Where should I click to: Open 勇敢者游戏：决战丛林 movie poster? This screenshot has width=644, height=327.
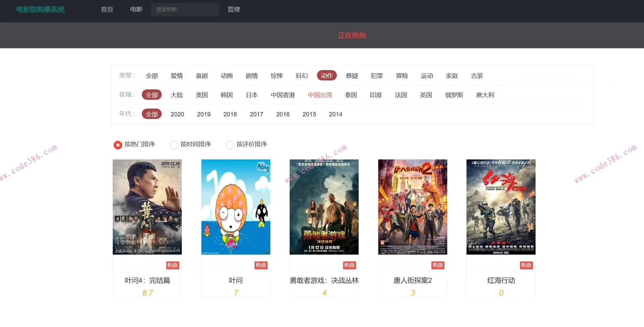coord(324,207)
